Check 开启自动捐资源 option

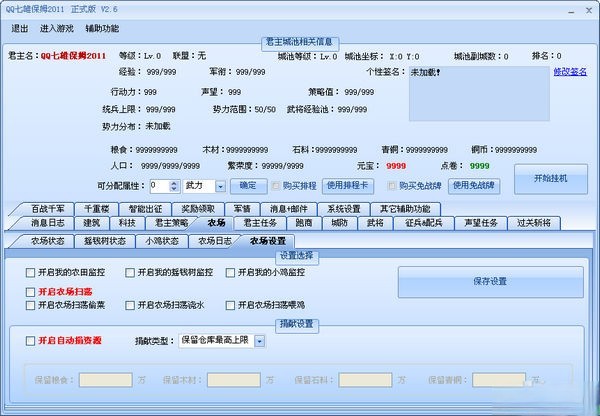tap(30, 341)
